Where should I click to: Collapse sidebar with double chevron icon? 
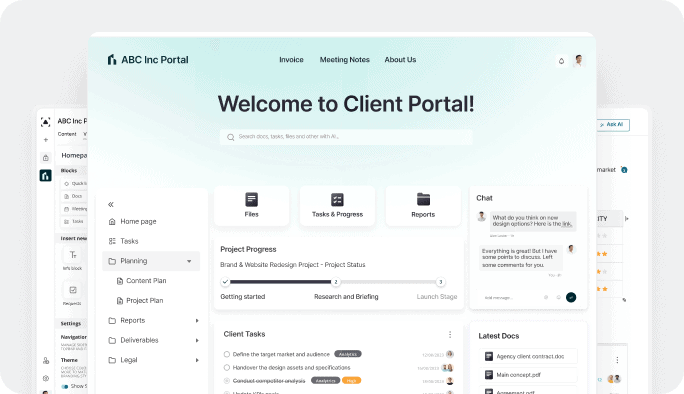[x=111, y=204]
